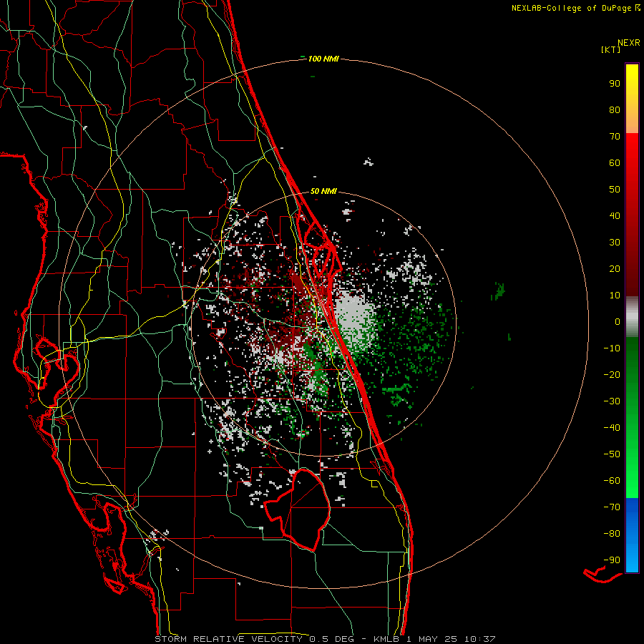The height and width of the screenshot is (644, 644).
Task: Click the Storm Relative Velocity caption text
Action: click(x=326, y=639)
